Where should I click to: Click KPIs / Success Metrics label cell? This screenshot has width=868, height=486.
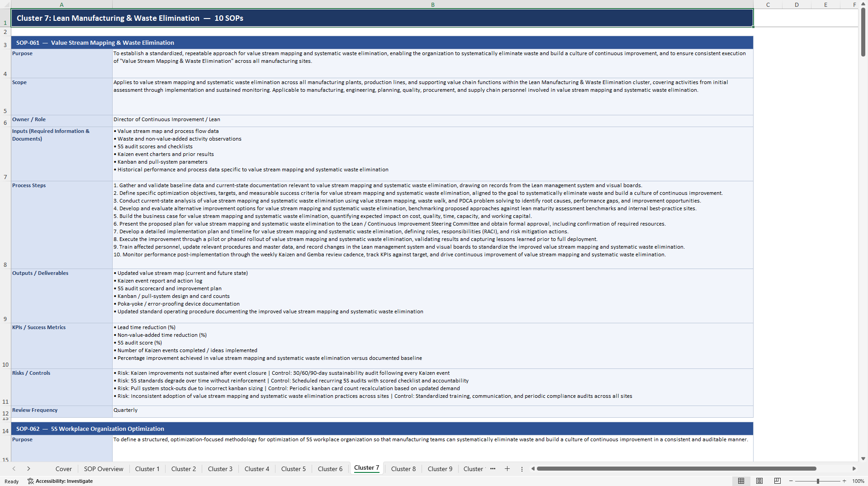(62, 345)
